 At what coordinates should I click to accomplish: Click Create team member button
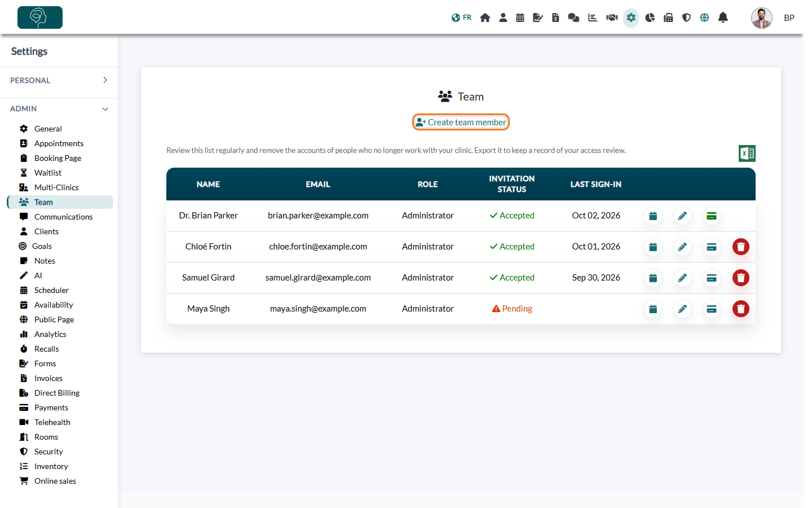click(x=461, y=122)
